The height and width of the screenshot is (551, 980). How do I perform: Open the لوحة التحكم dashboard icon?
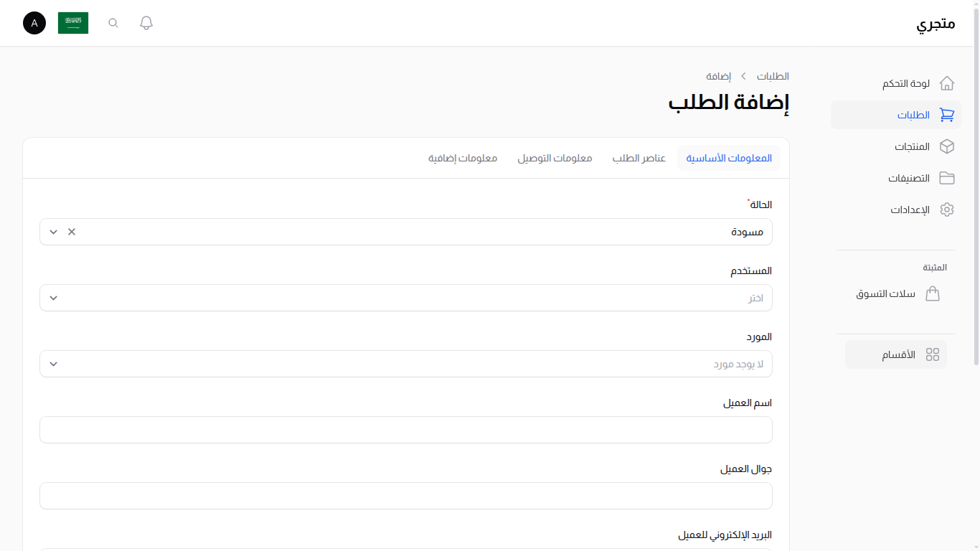pos(947,83)
